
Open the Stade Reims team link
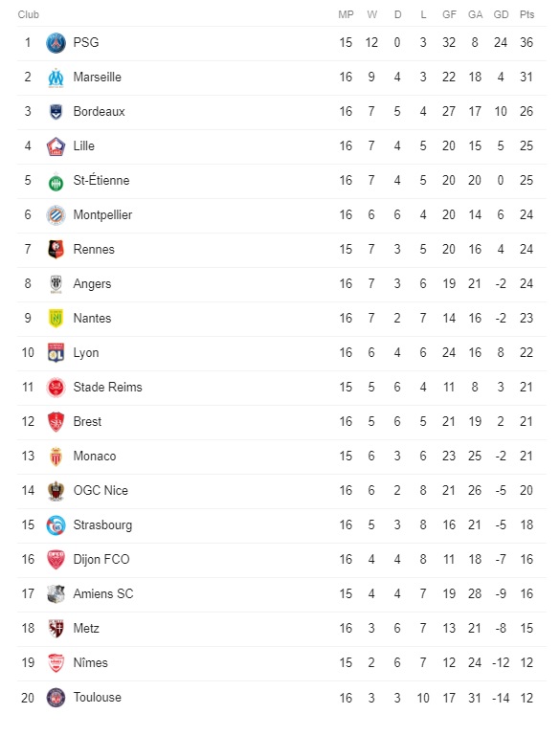pos(107,387)
